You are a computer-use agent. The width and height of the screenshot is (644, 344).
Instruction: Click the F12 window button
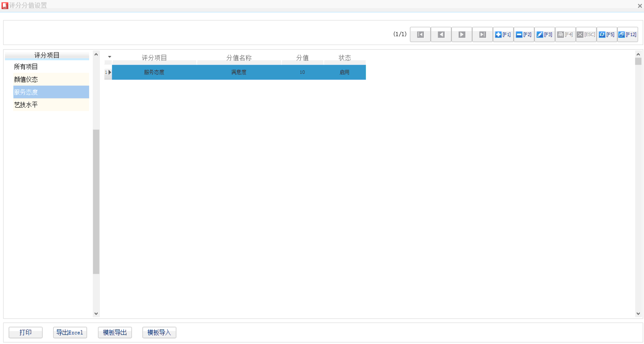tap(627, 35)
